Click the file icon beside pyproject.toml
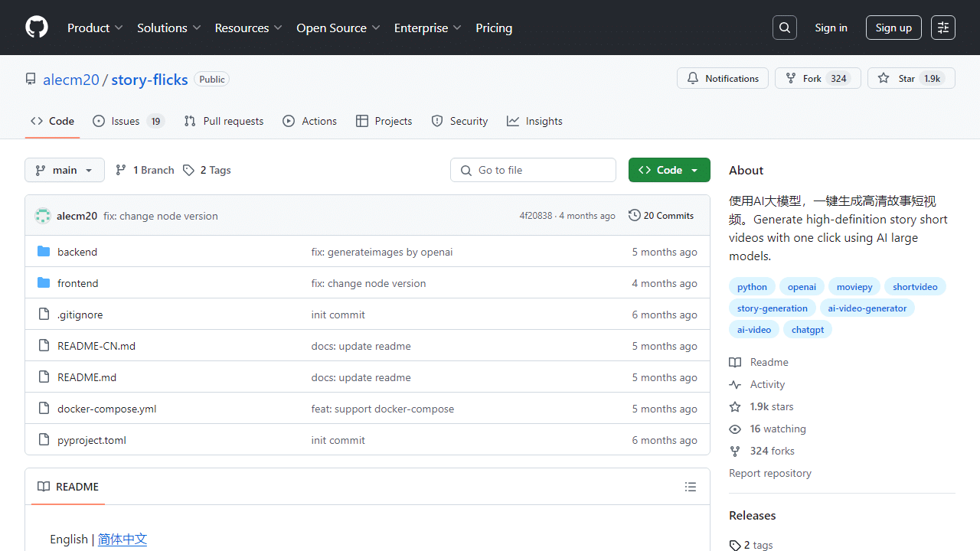980x551 pixels. 44,440
